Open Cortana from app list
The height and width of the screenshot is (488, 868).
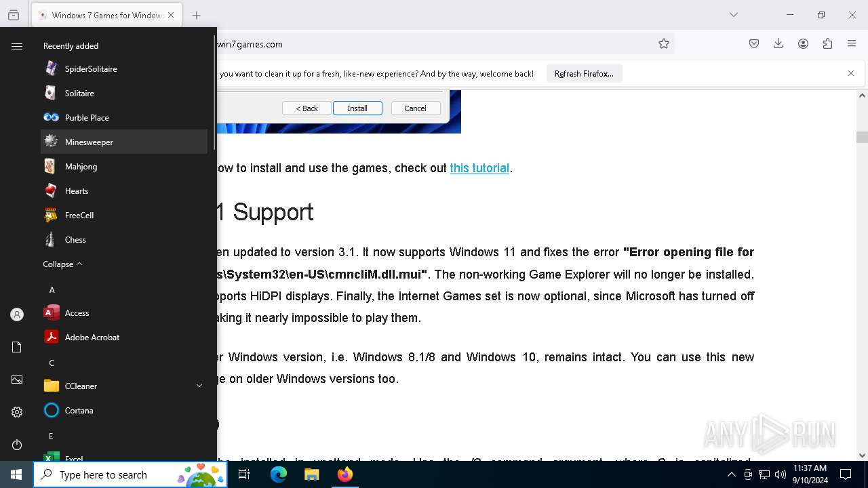tap(124, 410)
